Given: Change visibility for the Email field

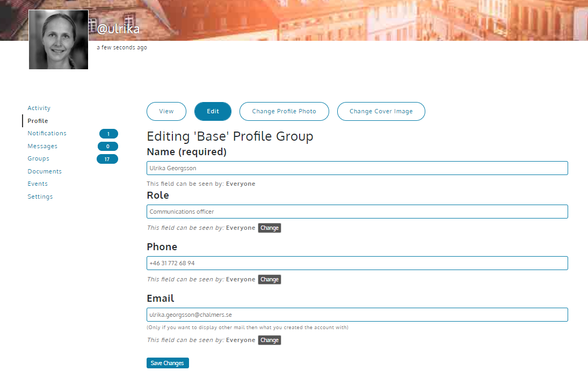Looking at the screenshot, I should [x=269, y=340].
